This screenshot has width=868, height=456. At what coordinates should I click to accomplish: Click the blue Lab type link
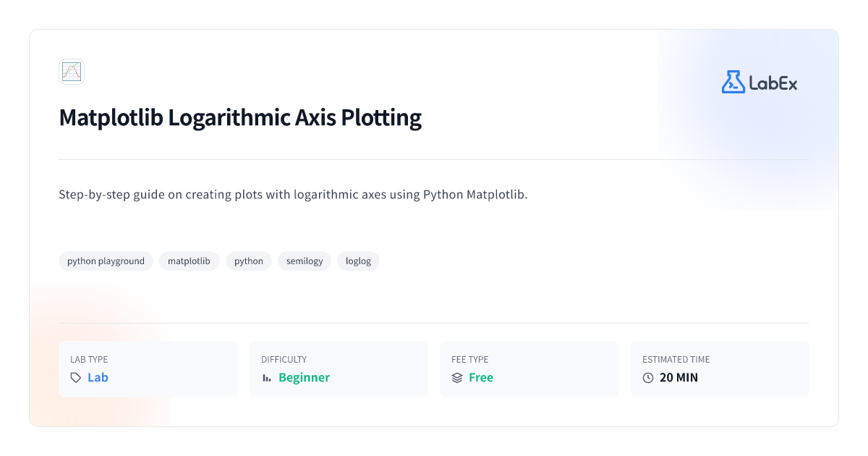[98, 378]
